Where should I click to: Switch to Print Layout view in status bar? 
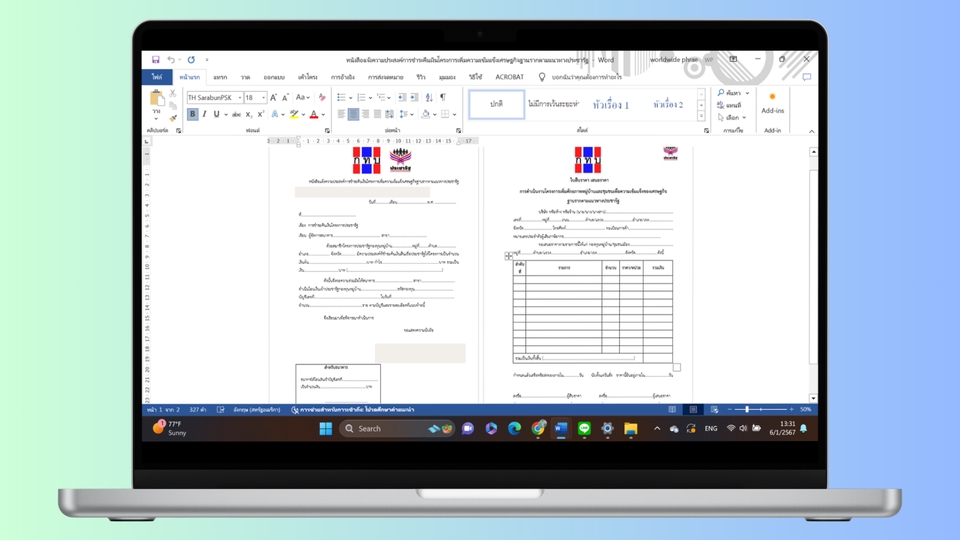tap(693, 410)
